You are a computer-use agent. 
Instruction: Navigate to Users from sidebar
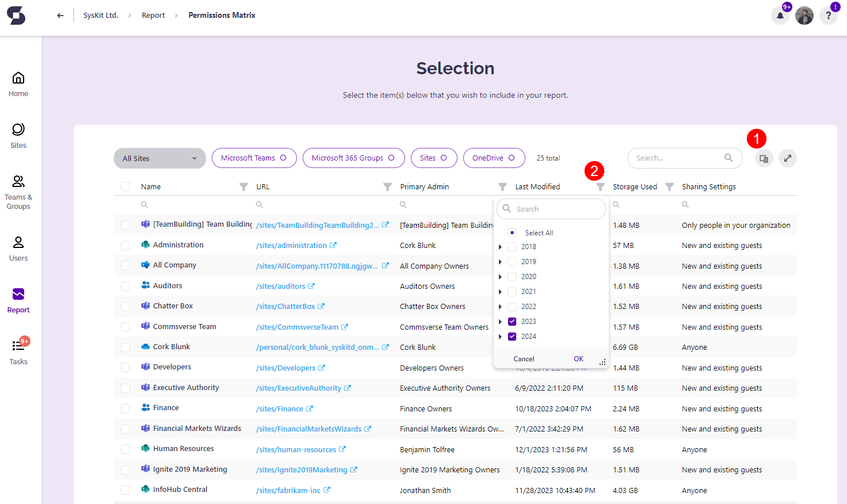coord(18,246)
